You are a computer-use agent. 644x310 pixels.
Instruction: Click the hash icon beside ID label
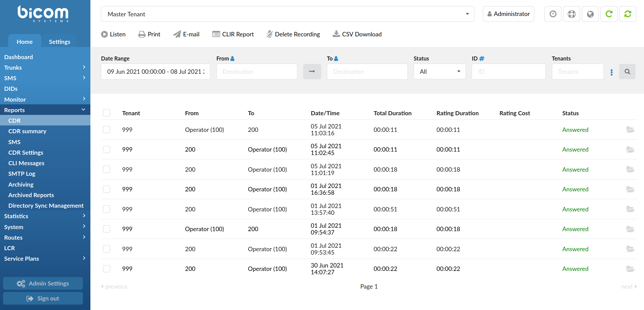click(482, 58)
